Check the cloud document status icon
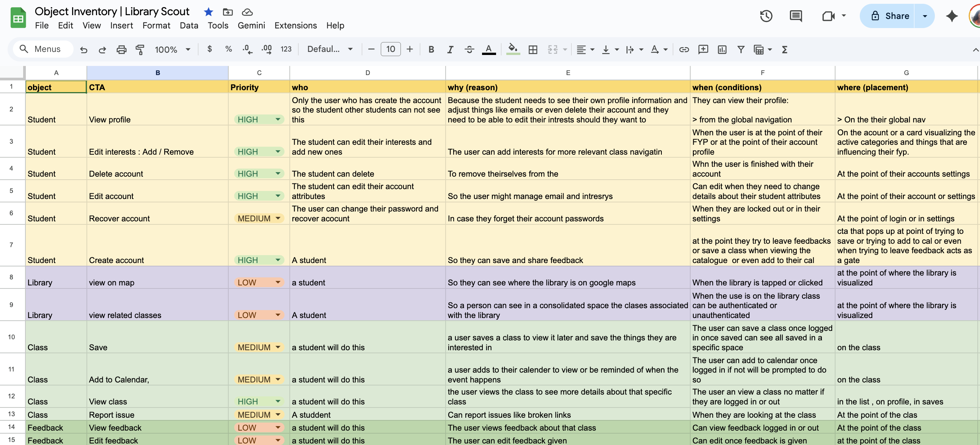 (247, 12)
